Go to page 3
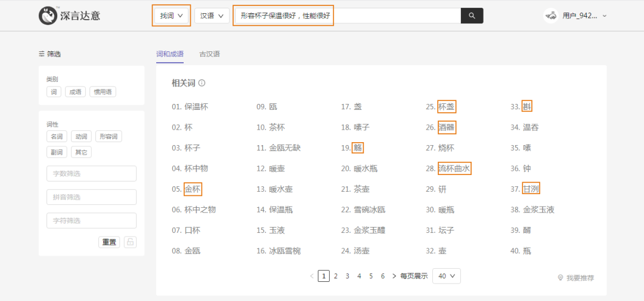Image resolution: width=644 pixels, height=301 pixels. click(x=348, y=276)
